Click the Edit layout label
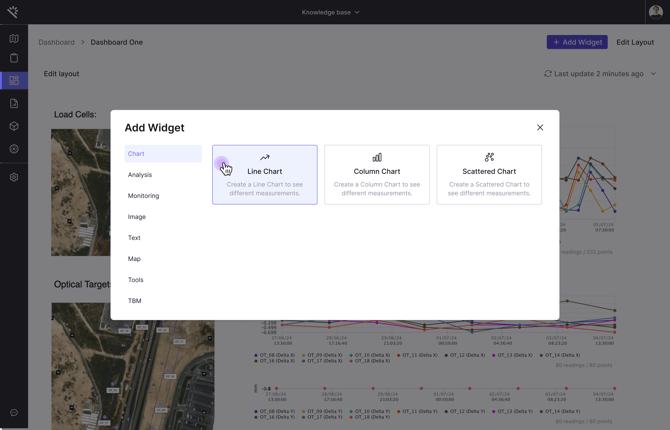The height and width of the screenshot is (430, 670). click(x=62, y=74)
